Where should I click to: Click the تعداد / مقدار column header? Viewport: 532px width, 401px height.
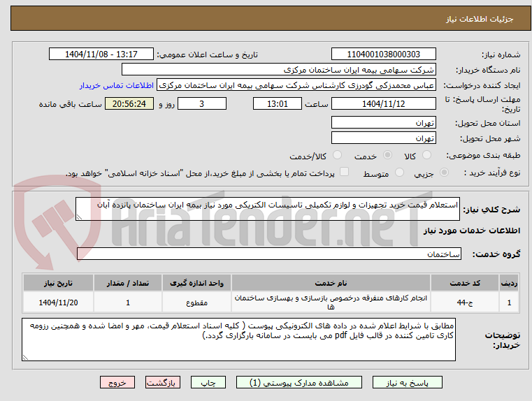click(x=128, y=283)
